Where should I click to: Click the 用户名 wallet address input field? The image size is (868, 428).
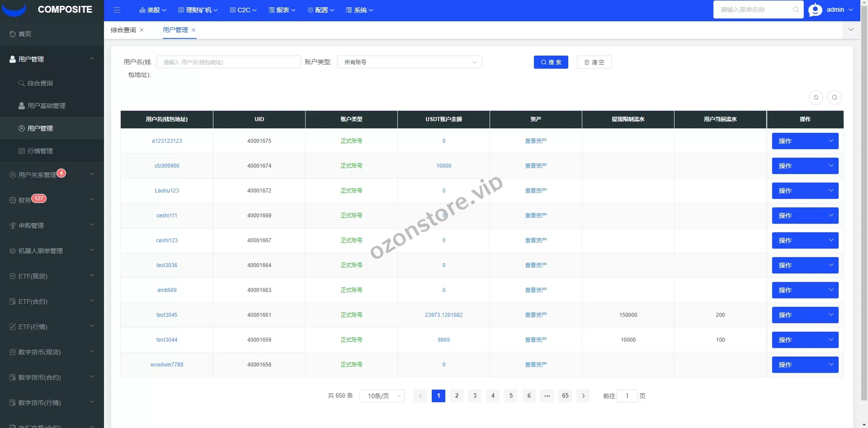click(228, 62)
